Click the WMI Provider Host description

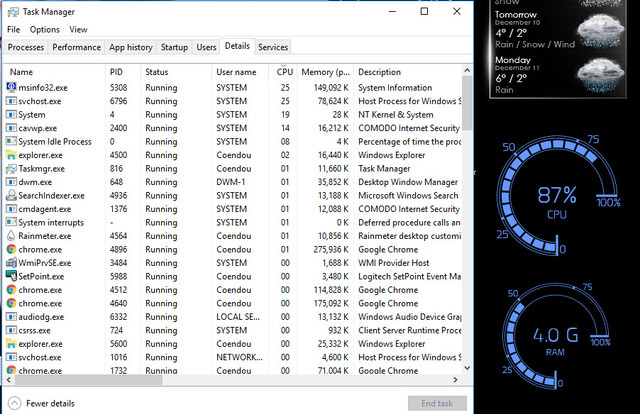click(x=393, y=263)
